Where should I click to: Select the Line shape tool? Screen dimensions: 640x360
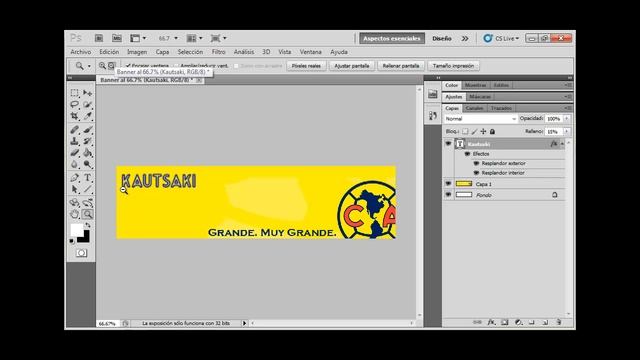pyautogui.click(x=87, y=189)
